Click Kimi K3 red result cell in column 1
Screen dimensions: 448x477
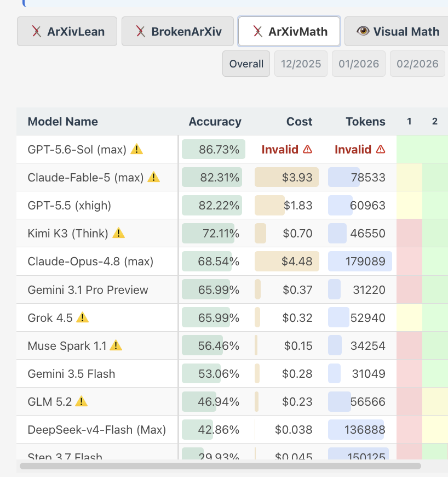410,234
